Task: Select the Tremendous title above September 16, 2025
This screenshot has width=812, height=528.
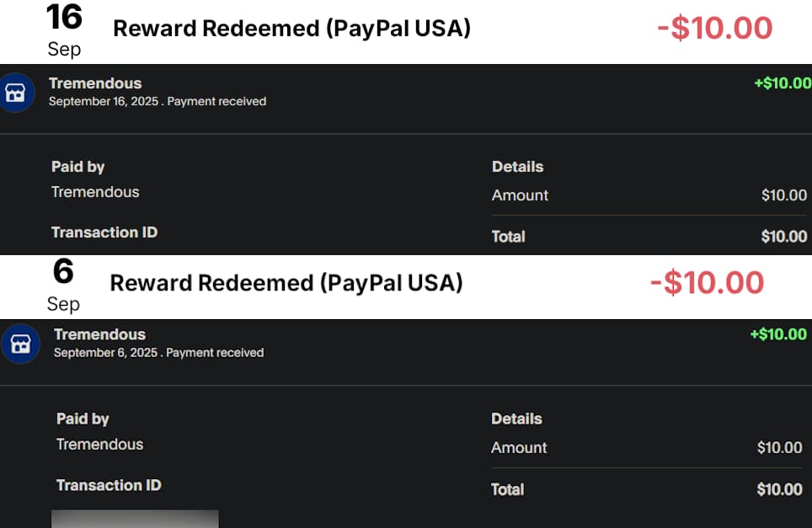Action: 95,83
